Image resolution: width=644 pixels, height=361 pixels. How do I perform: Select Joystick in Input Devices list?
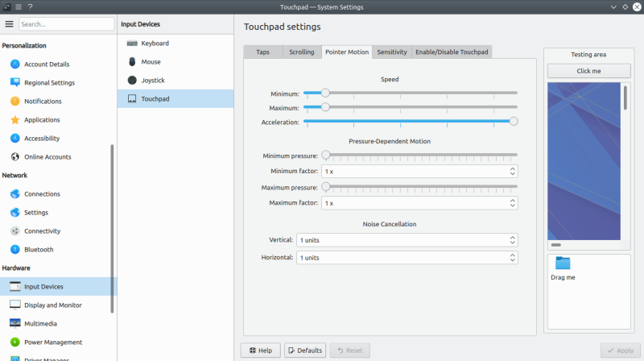(155, 81)
